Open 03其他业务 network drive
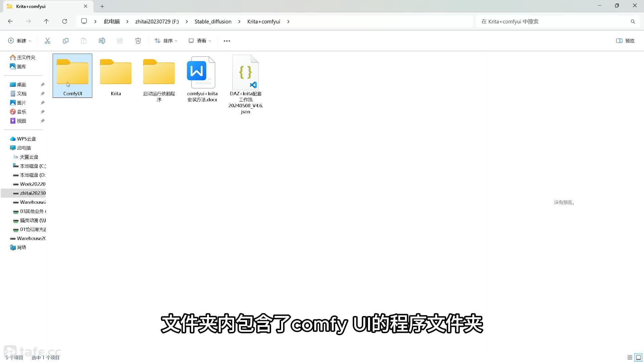Screen dimensions: 644x362 pyautogui.click(x=29, y=211)
